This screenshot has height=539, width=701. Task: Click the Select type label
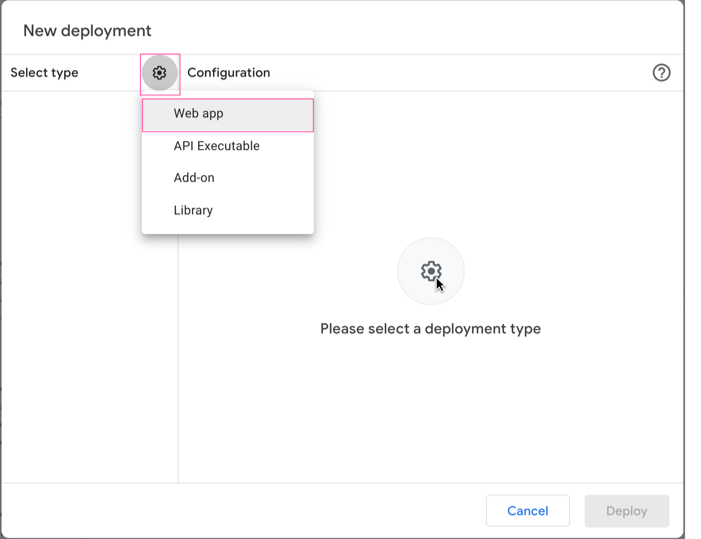44,73
